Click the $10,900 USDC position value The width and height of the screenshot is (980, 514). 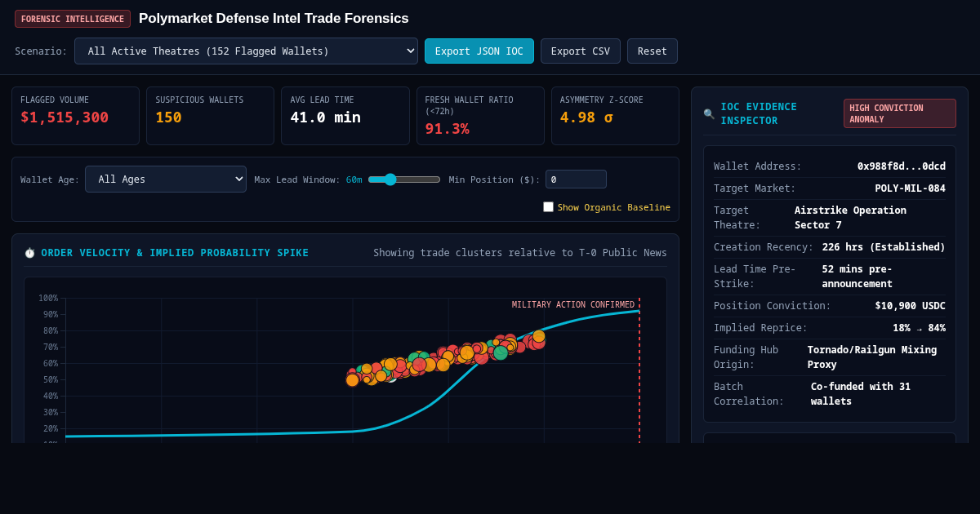pos(911,306)
